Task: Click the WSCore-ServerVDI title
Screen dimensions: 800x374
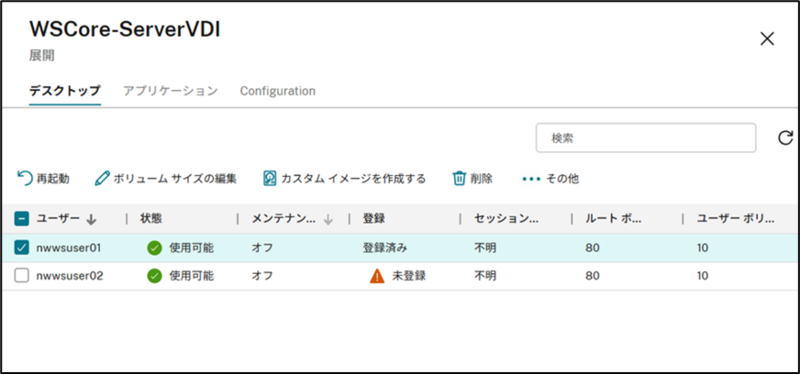Action: pos(124,30)
